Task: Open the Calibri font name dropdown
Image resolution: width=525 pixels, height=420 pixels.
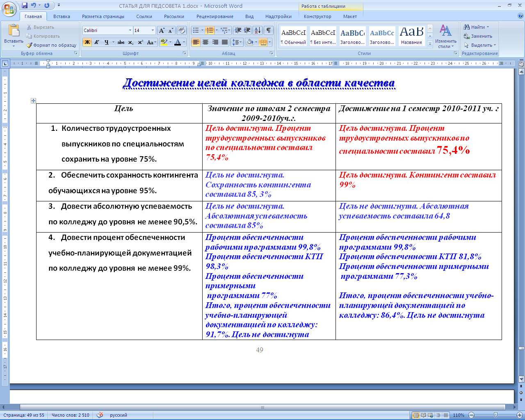Action: [130, 30]
